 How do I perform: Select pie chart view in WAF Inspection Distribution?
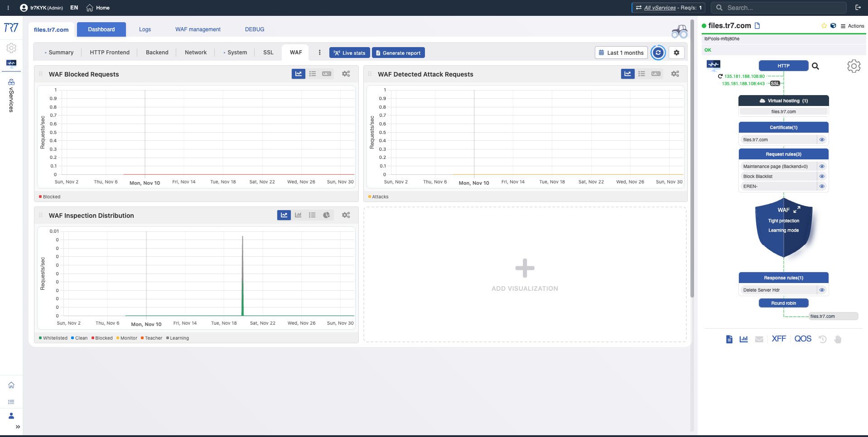(x=326, y=215)
